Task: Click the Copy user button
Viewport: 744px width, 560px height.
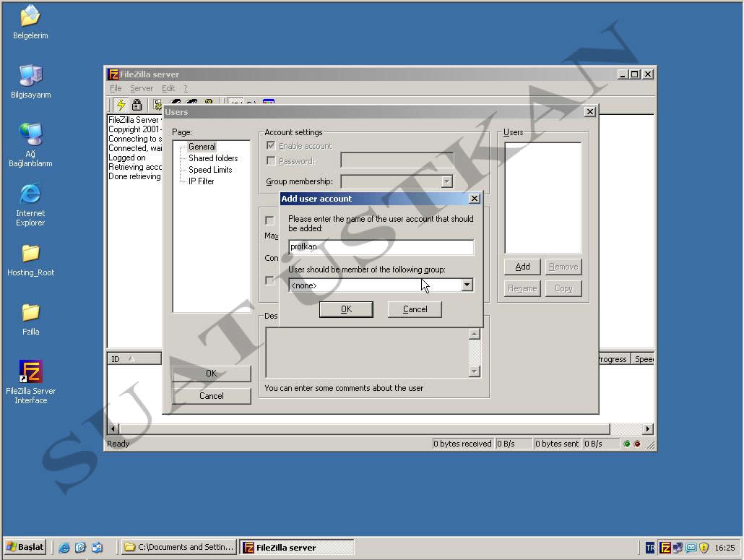Action: coord(563,288)
